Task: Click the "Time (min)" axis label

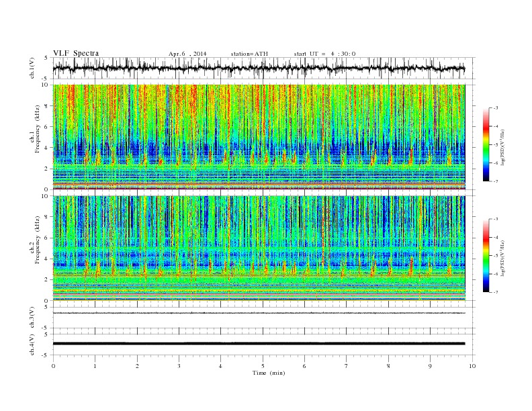Action: click(x=269, y=373)
